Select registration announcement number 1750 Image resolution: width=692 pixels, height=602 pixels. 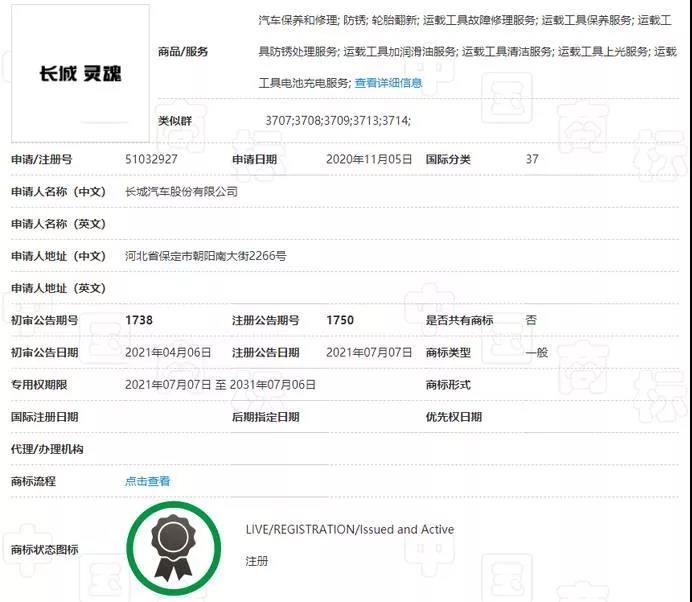click(340, 320)
